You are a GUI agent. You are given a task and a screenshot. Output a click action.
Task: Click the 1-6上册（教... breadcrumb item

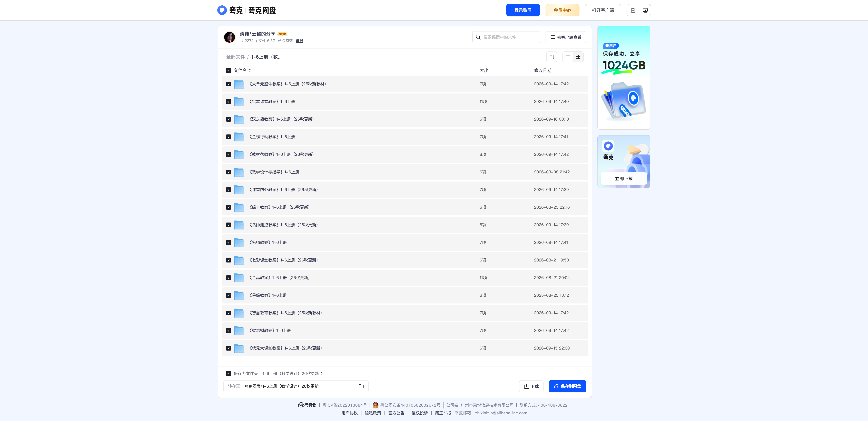click(266, 57)
